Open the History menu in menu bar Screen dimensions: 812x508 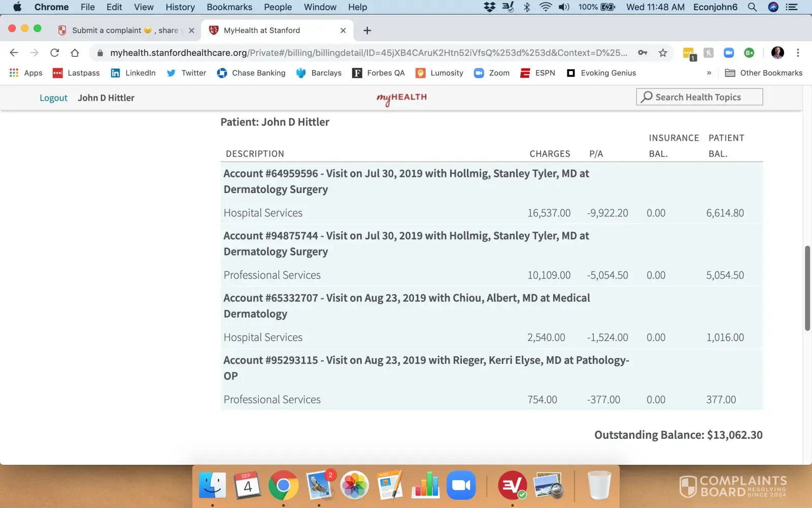coord(180,7)
